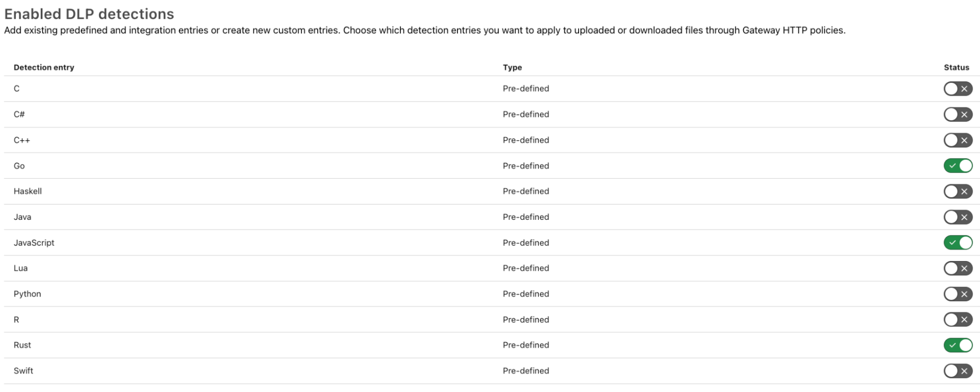Select the JavaScript entry name
The image size is (980, 392).
coord(34,243)
